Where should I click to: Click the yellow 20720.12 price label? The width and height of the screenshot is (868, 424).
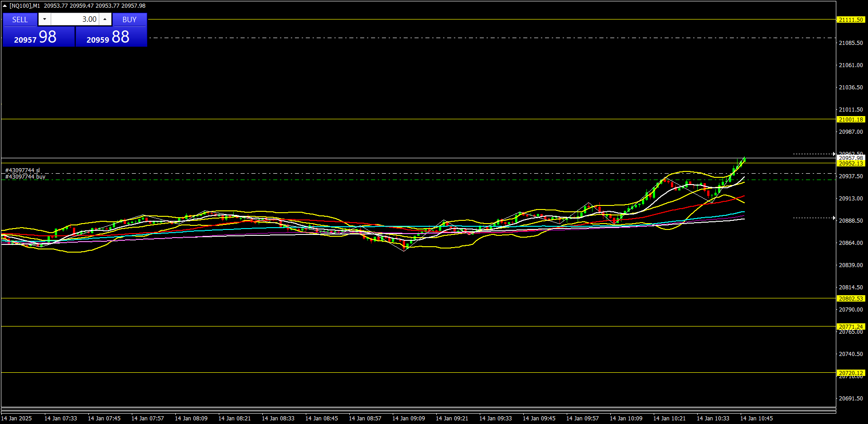pyautogui.click(x=851, y=373)
